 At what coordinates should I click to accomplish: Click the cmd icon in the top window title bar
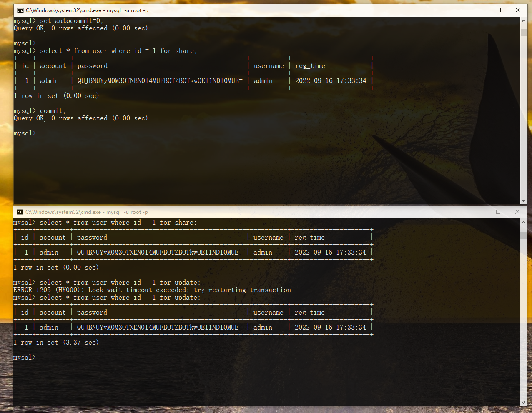[x=20, y=10]
